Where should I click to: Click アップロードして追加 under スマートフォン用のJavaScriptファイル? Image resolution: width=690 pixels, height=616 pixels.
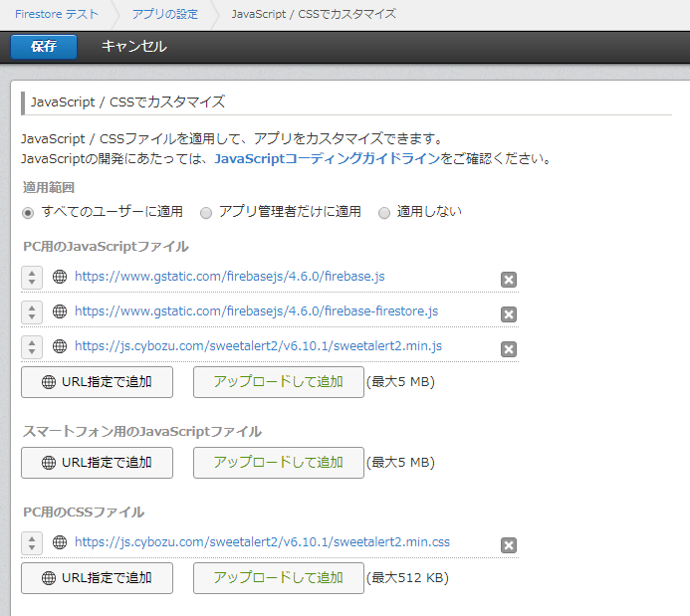[x=279, y=463]
